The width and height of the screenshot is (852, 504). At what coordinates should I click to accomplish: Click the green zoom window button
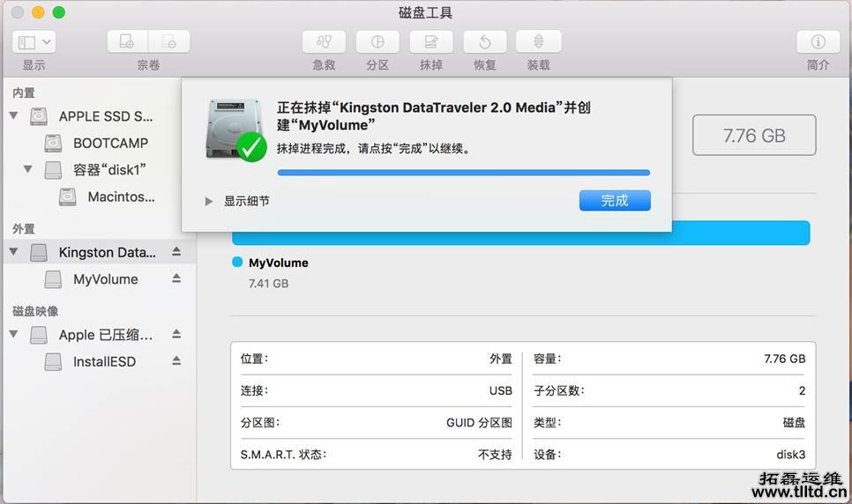(x=59, y=12)
